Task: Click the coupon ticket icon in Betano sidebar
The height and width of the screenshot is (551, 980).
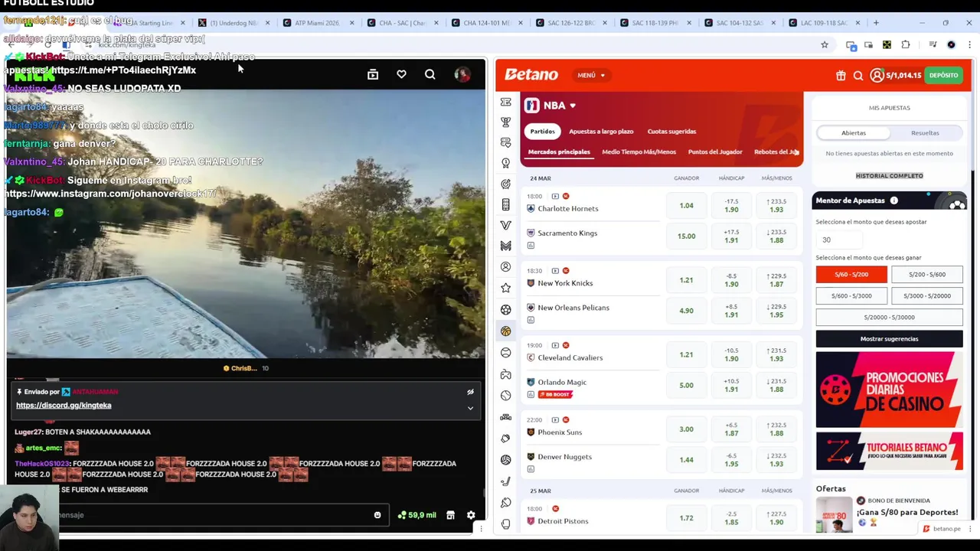Action: [505, 102]
